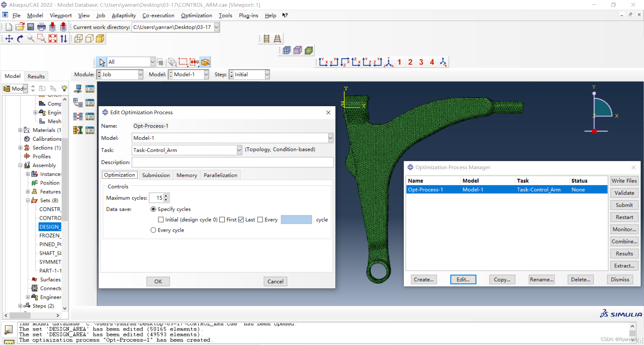
Task: Check the Initial (design cycle 0) checkbox
Action: tap(161, 220)
